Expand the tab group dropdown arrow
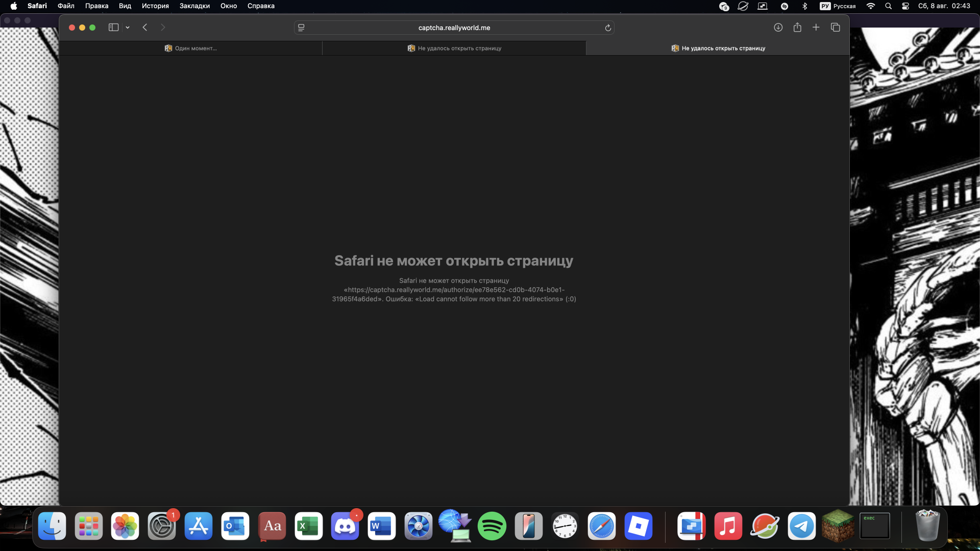Image resolution: width=980 pixels, height=551 pixels. click(x=128, y=28)
